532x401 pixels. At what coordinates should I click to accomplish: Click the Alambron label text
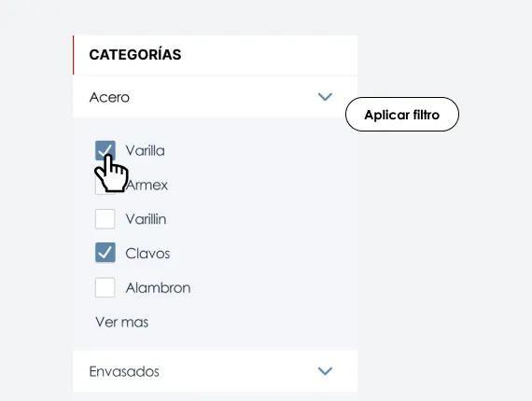158,288
